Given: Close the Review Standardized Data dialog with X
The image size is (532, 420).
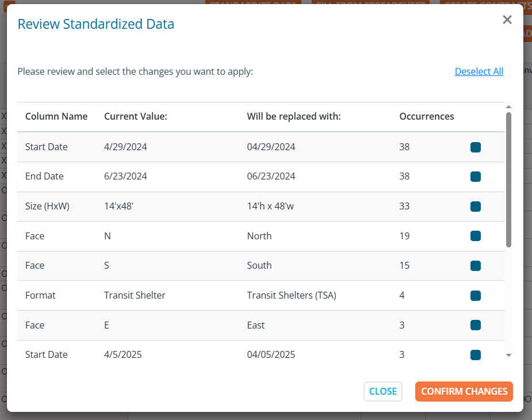Looking at the screenshot, I should [x=507, y=20].
